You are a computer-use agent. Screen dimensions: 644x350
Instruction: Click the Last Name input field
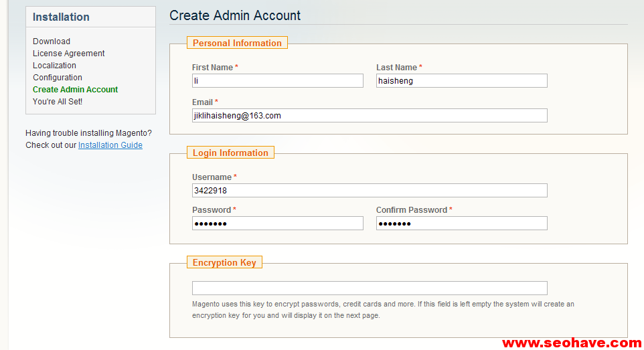[x=462, y=80]
